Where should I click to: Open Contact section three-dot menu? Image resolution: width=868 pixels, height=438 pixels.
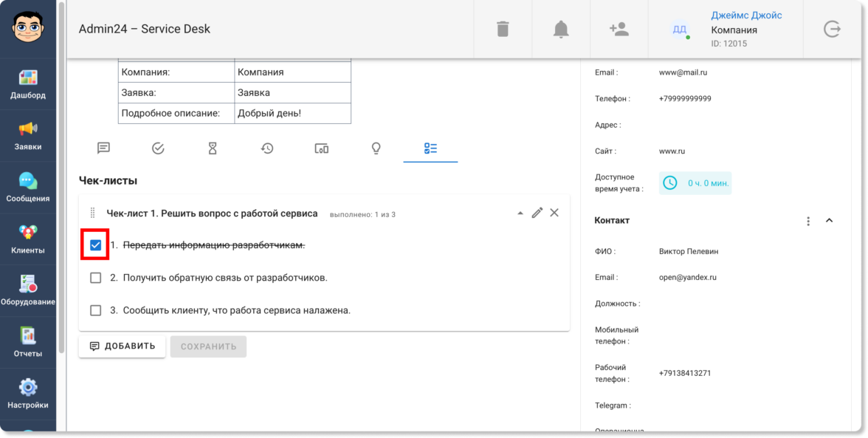click(808, 221)
